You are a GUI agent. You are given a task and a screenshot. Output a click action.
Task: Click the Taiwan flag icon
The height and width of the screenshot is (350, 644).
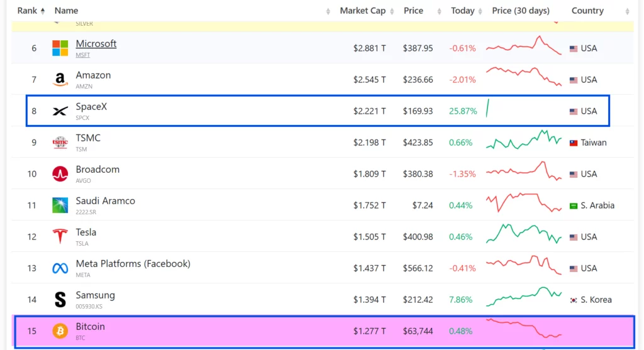pos(574,143)
